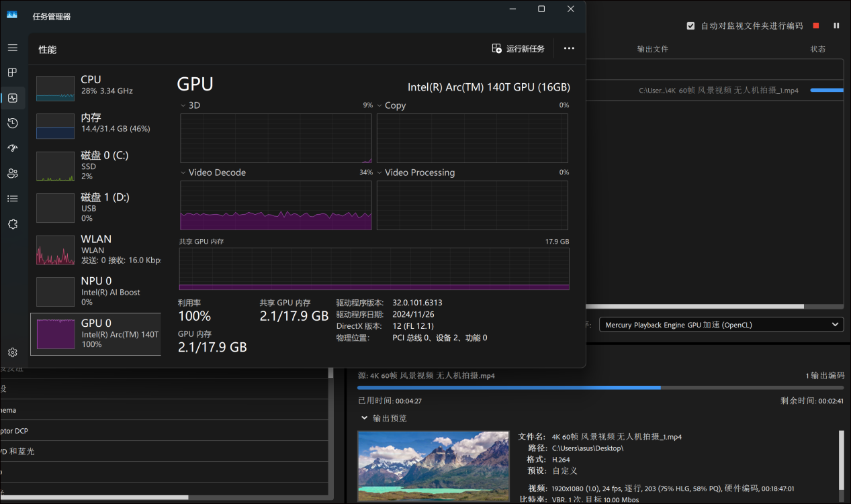Go to Startup apps sidebar icon
Screen dimensions: 851x504
point(12,148)
